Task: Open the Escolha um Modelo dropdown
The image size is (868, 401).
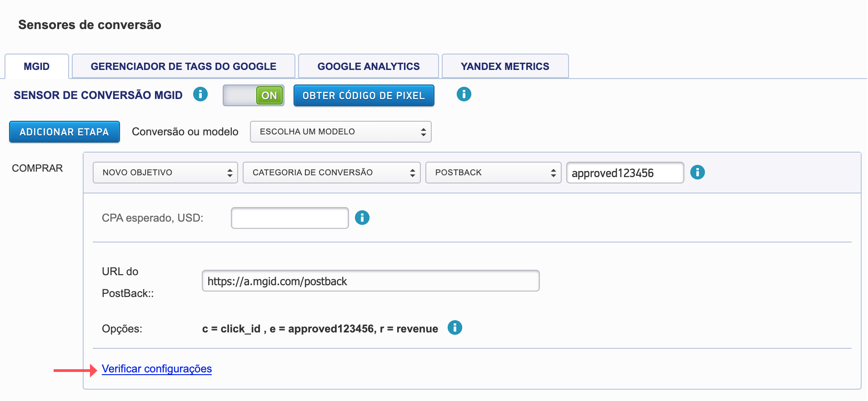Action: coord(340,132)
